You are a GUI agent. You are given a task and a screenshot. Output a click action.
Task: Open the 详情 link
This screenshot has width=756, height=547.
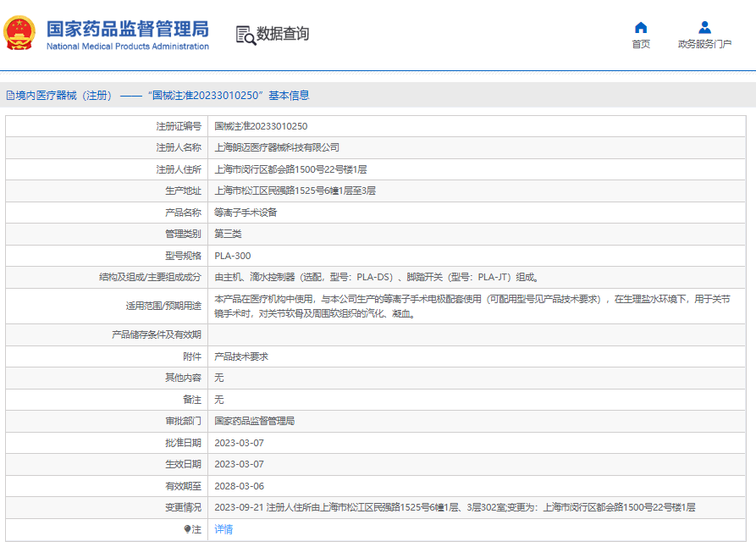(x=223, y=529)
